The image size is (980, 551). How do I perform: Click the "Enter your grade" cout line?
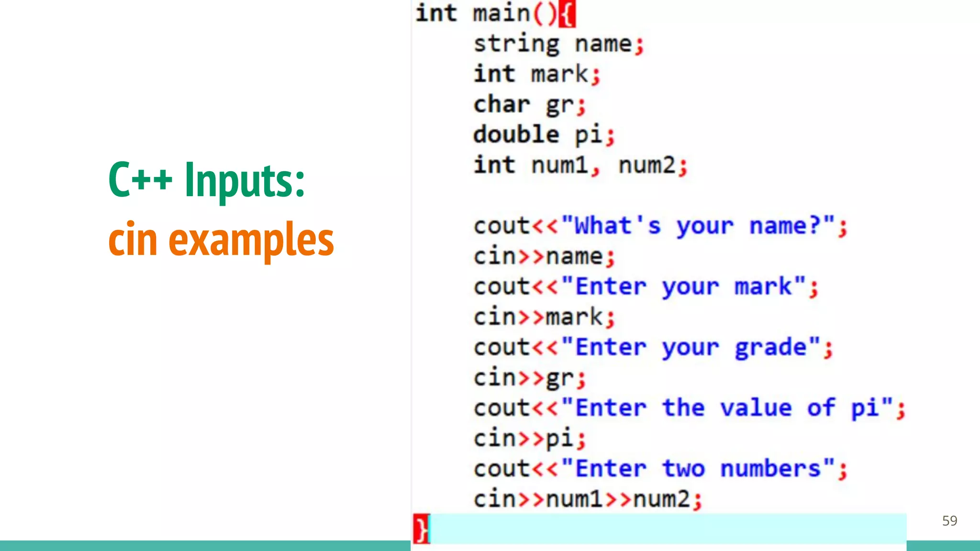pyautogui.click(x=654, y=348)
